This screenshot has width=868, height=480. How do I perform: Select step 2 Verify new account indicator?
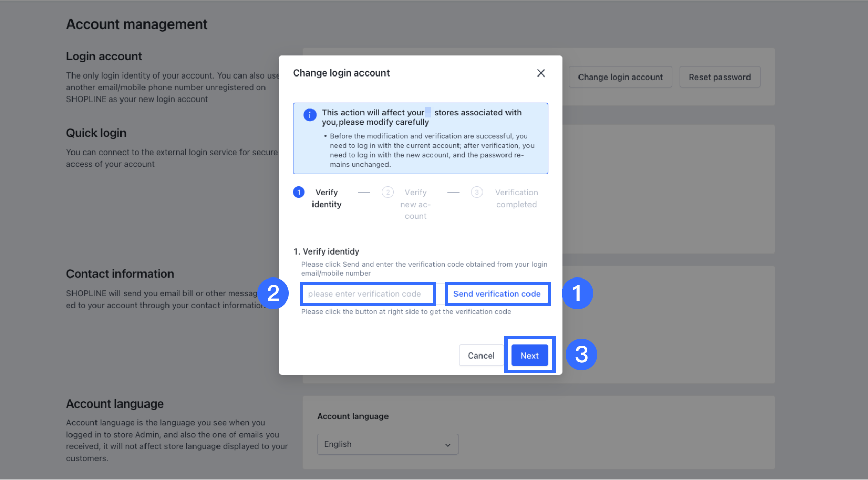tap(388, 192)
